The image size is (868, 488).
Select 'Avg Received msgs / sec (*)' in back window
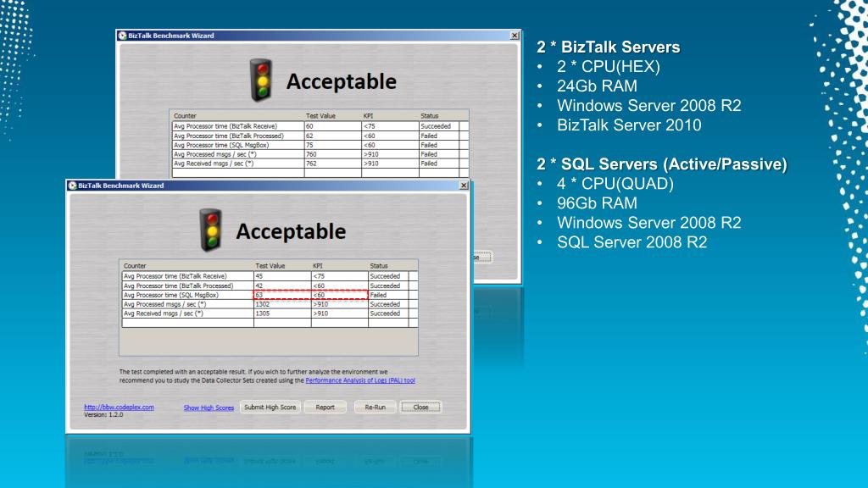tap(214, 164)
